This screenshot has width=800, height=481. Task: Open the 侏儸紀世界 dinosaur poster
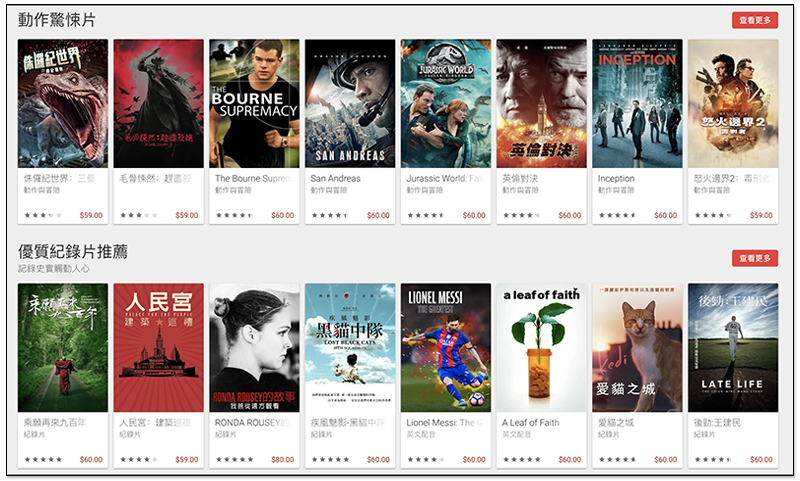[x=63, y=104]
